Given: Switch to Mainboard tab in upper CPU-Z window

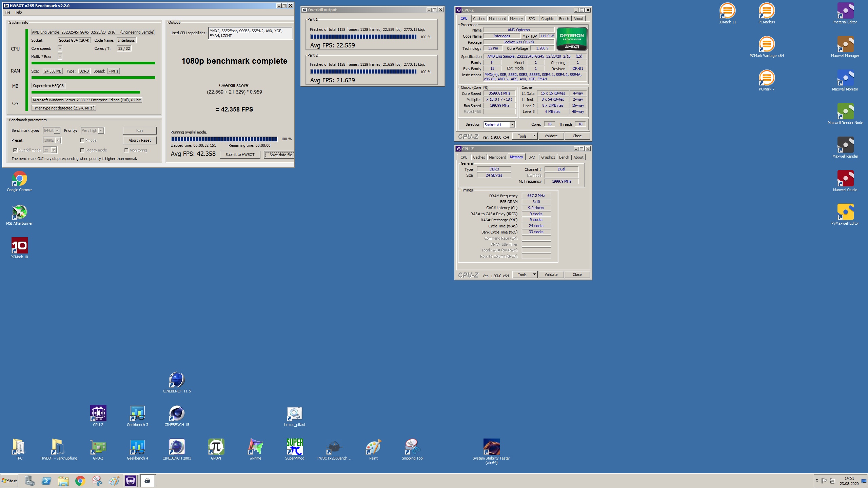Looking at the screenshot, I should 497,19.
